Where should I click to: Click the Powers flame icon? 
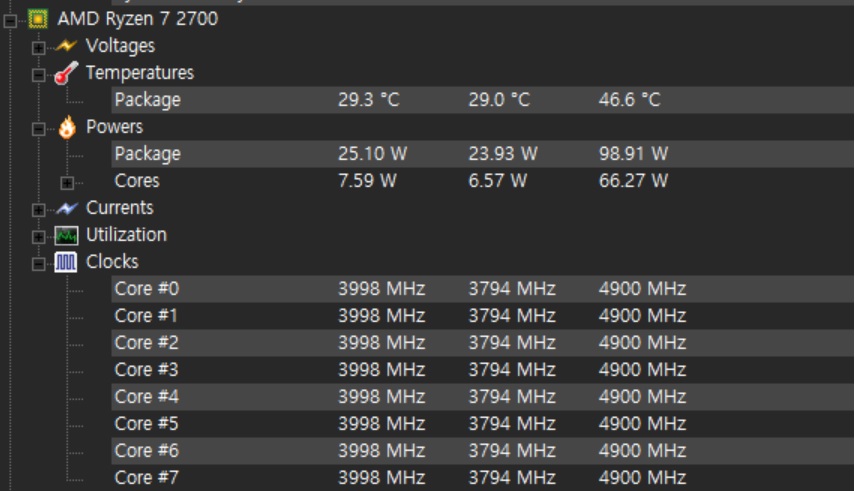[x=67, y=128]
